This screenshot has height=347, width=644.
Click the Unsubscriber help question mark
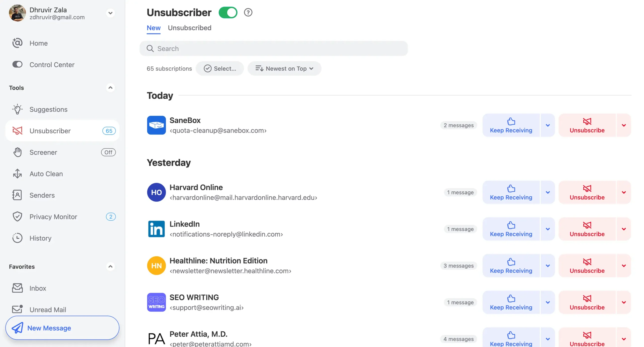pyautogui.click(x=248, y=12)
